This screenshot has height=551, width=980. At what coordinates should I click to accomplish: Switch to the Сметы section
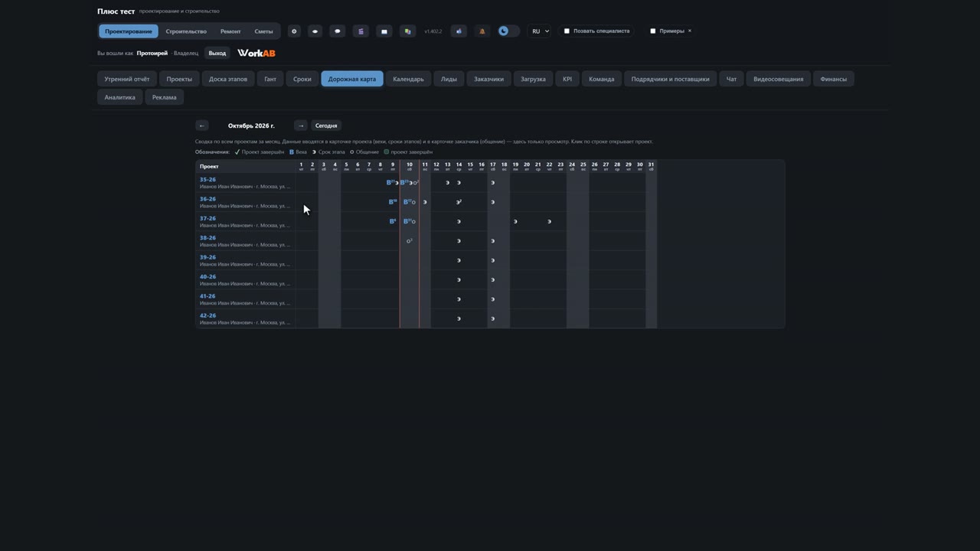(263, 31)
